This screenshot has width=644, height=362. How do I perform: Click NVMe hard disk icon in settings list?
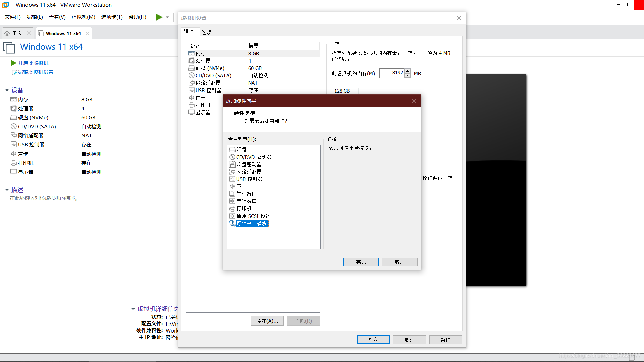click(192, 68)
